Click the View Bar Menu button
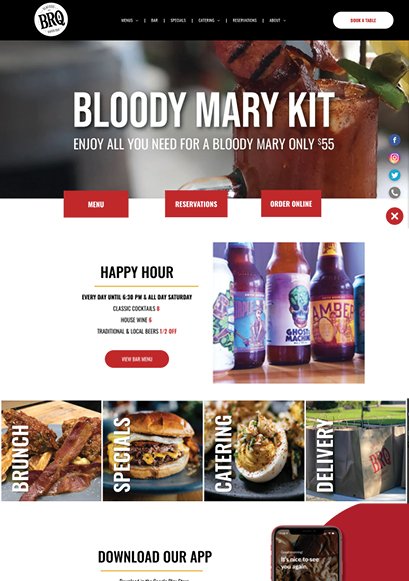 coord(137,359)
